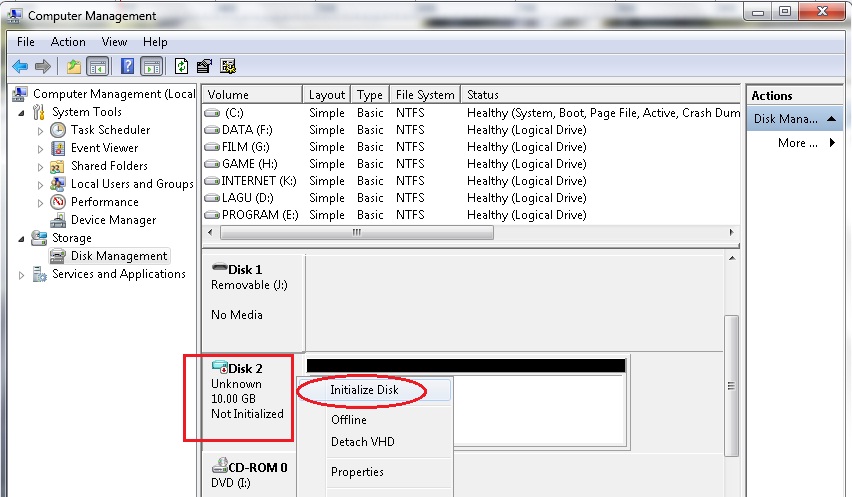Click the (C:) volume drive icon
The image size is (852, 497).
point(211,113)
